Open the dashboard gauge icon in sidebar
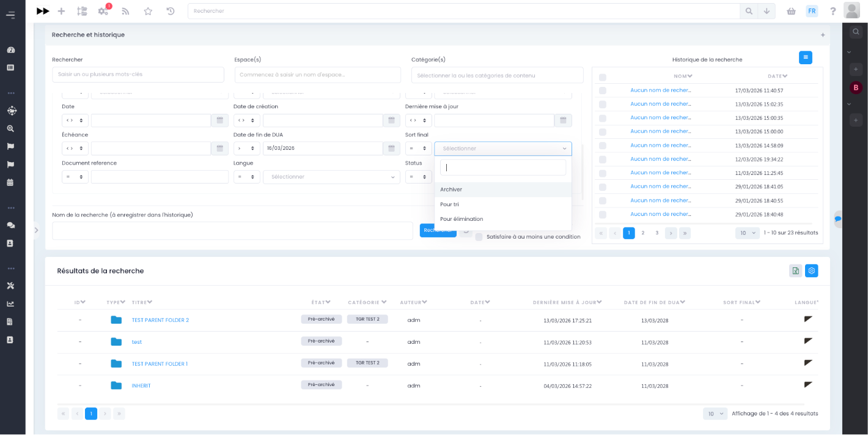The image size is (868, 435). (x=10, y=50)
